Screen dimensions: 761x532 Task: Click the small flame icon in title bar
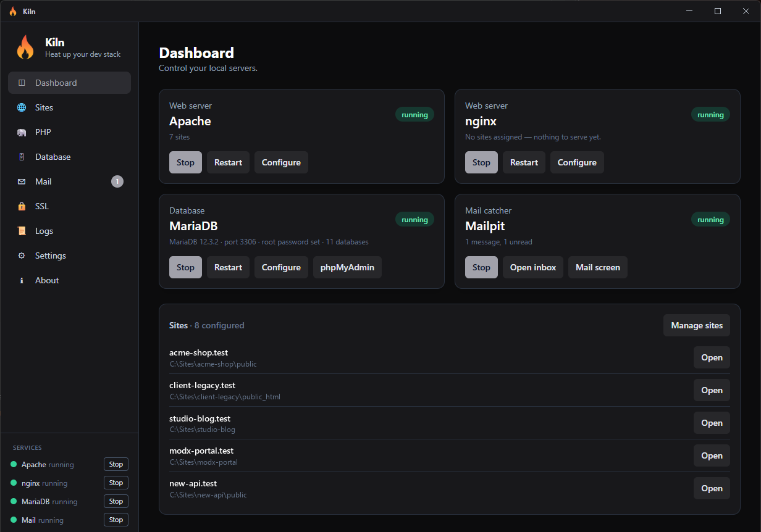pos(13,11)
